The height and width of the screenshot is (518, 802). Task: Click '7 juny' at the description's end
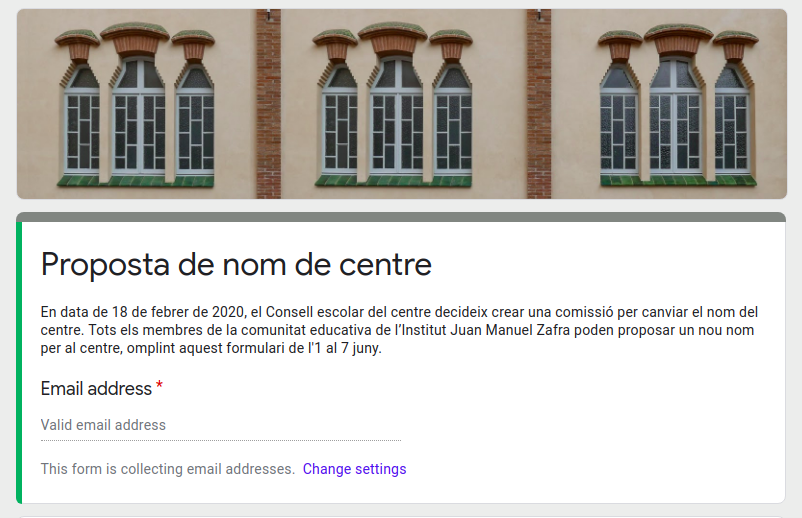[x=359, y=349]
